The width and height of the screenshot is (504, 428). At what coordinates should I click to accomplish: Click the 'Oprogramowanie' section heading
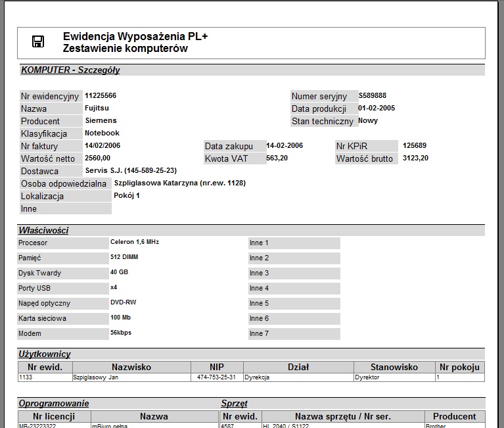pos(54,403)
